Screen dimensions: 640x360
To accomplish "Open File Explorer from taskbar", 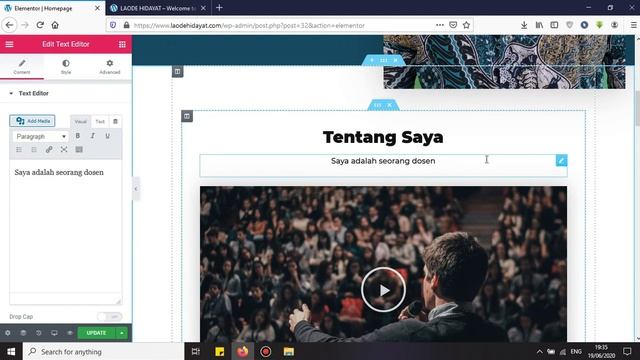I will pos(289,351).
